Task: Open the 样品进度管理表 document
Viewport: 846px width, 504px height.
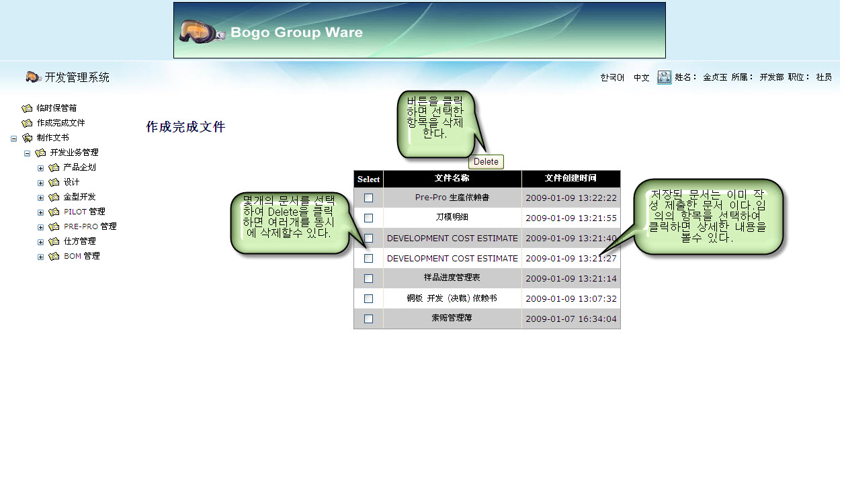Action: coord(452,278)
